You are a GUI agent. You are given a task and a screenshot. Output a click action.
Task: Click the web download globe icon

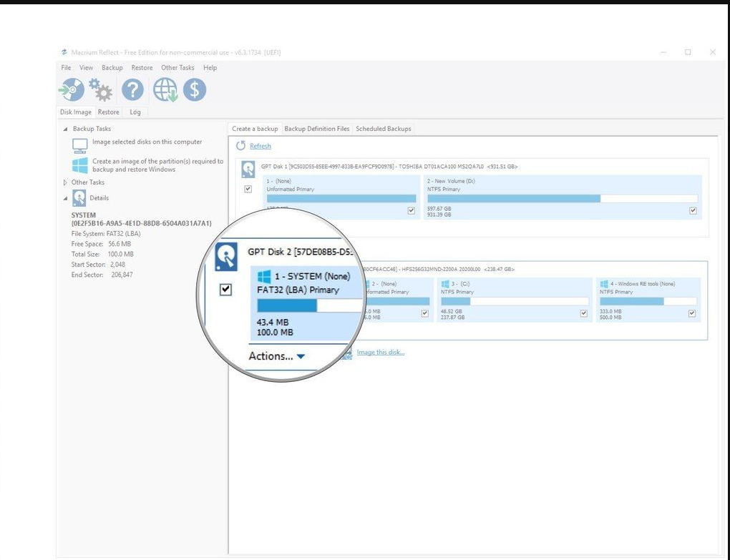(165, 89)
